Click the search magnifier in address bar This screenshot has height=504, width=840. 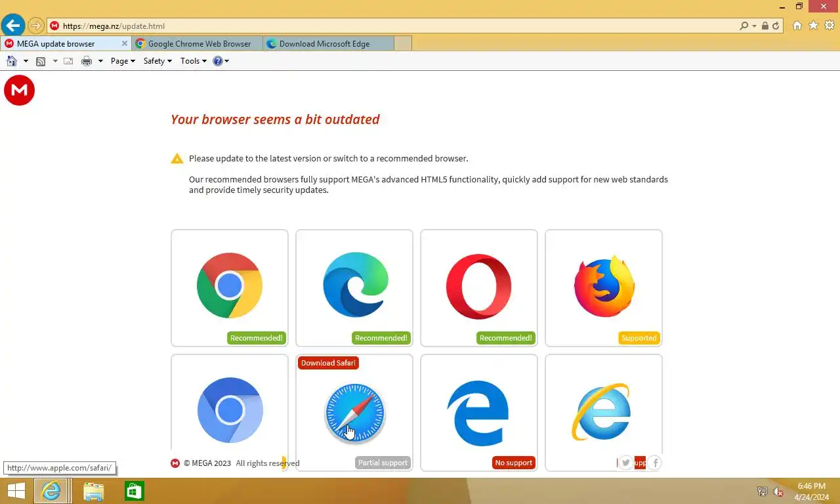pos(744,26)
